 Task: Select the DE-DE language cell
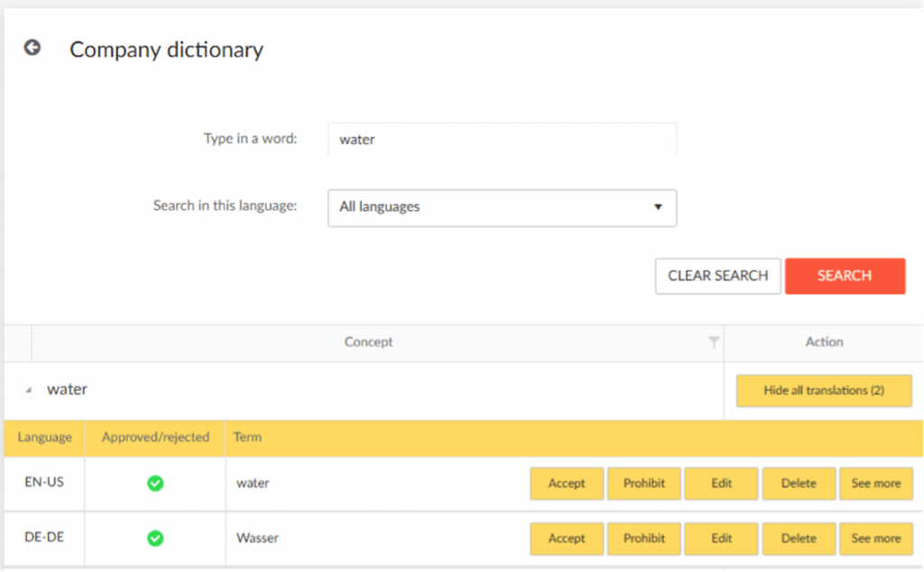pos(44,537)
